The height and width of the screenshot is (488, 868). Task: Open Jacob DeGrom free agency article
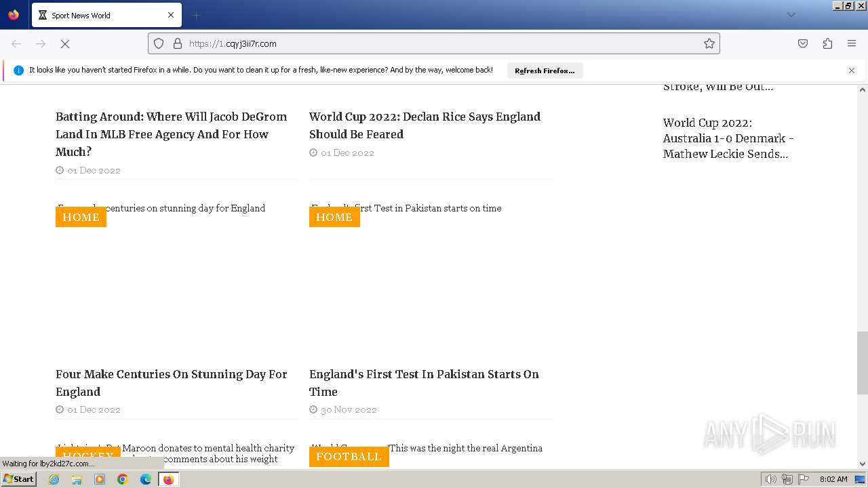pyautogui.click(x=171, y=134)
